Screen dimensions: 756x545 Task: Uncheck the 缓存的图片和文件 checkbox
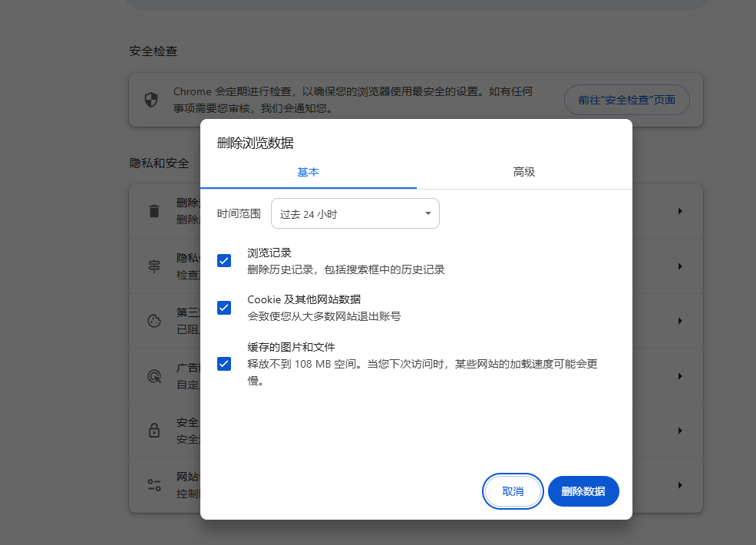(x=224, y=364)
